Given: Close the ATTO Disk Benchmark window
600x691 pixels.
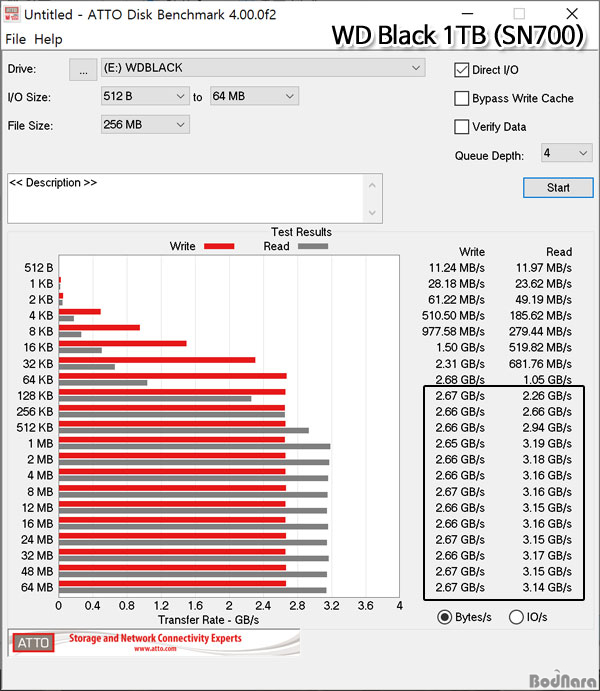Looking at the screenshot, I should [572, 14].
